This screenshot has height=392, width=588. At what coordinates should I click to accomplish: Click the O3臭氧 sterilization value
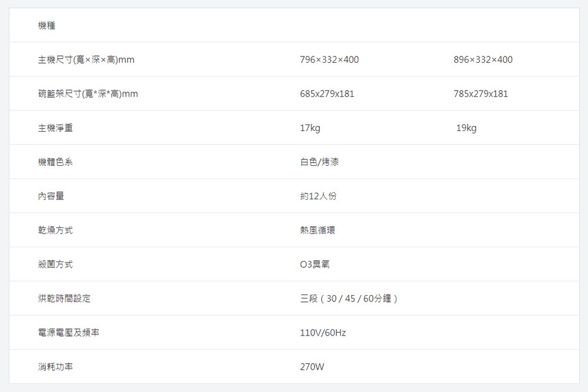pyautogui.click(x=315, y=264)
